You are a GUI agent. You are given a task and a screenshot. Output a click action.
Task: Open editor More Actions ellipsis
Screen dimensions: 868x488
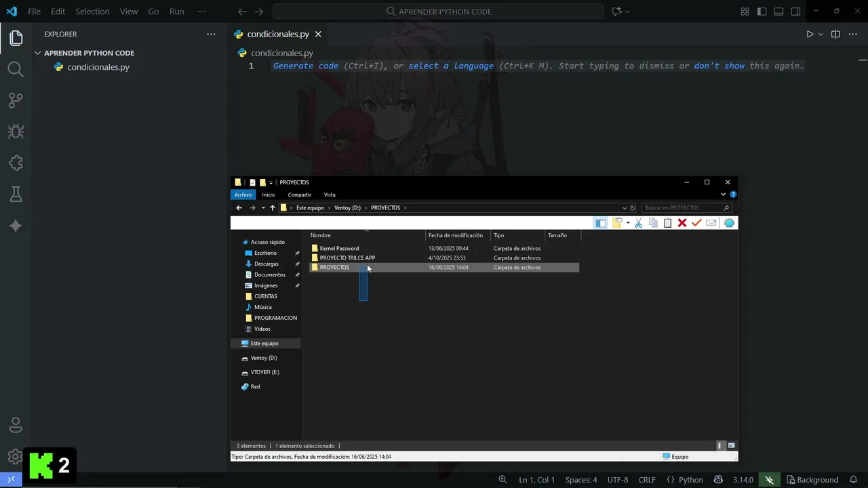click(x=854, y=34)
